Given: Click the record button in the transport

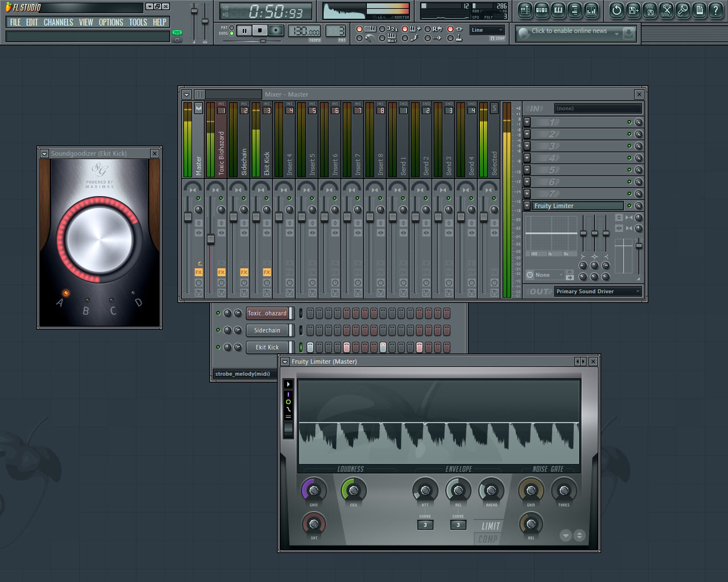Looking at the screenshot, I should 276,31.
